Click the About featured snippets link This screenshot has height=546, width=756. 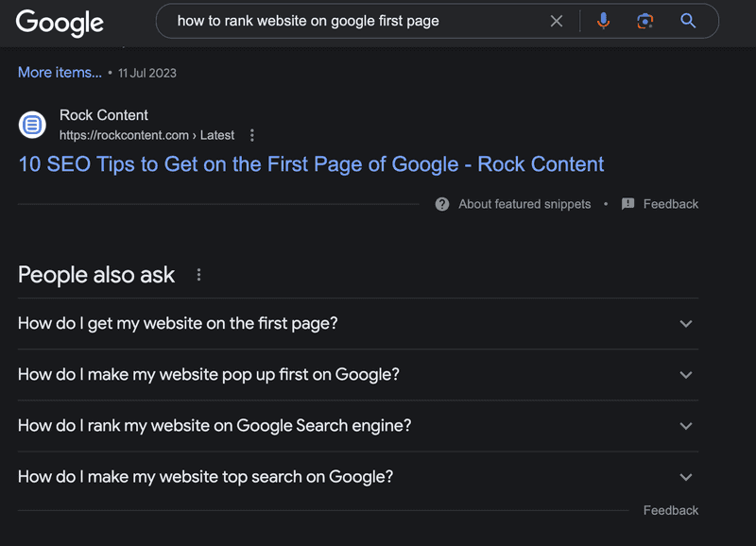tap(524, 204)
